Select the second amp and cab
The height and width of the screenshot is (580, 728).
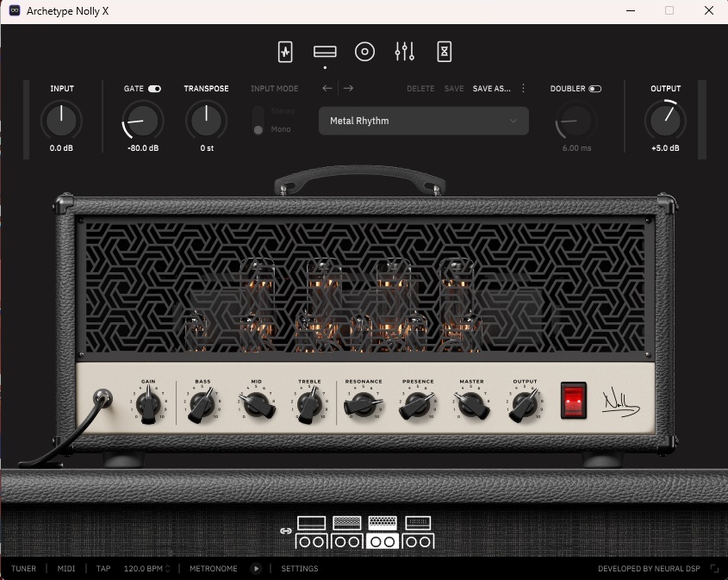(x=347, y=533)
